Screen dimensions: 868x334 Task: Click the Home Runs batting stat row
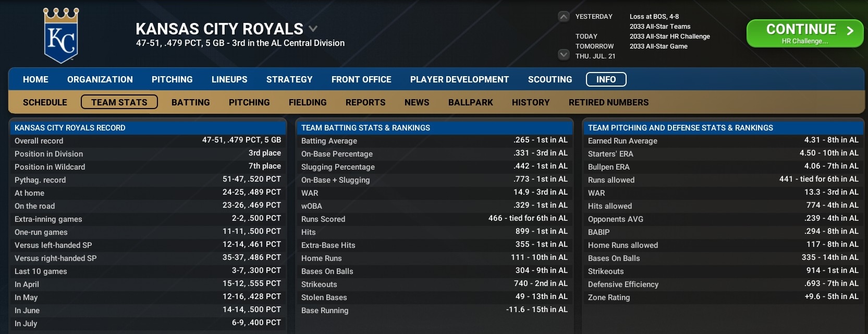(x=434, y=258)
